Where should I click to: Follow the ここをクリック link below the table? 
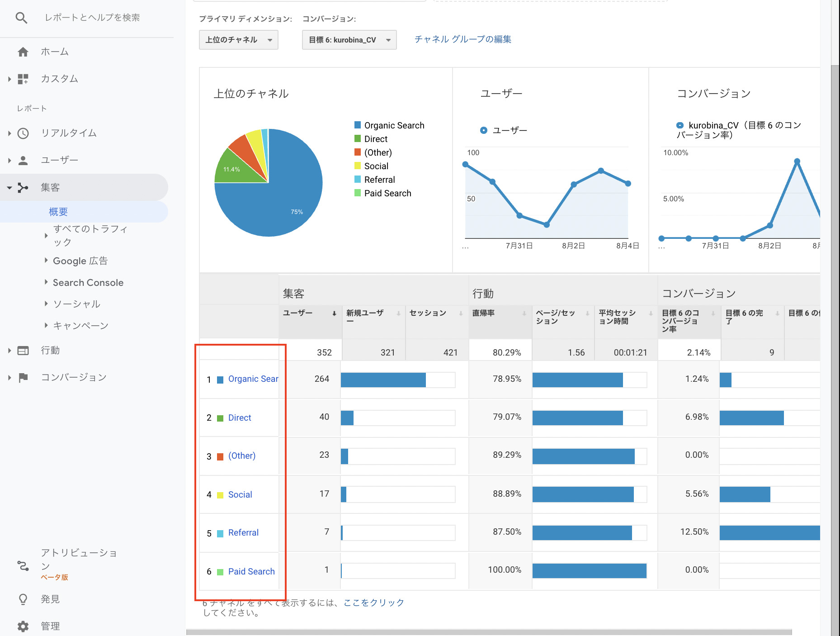click(x=374, y=602)
